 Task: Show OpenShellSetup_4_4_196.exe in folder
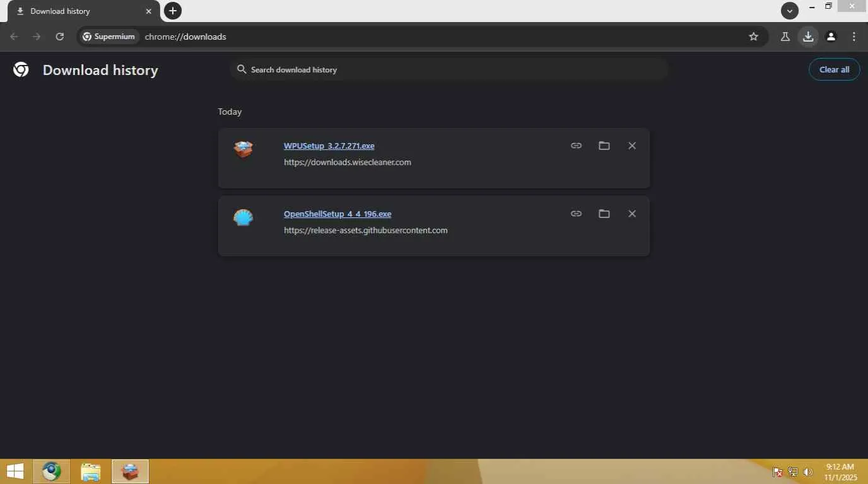(x=604, y=214)
